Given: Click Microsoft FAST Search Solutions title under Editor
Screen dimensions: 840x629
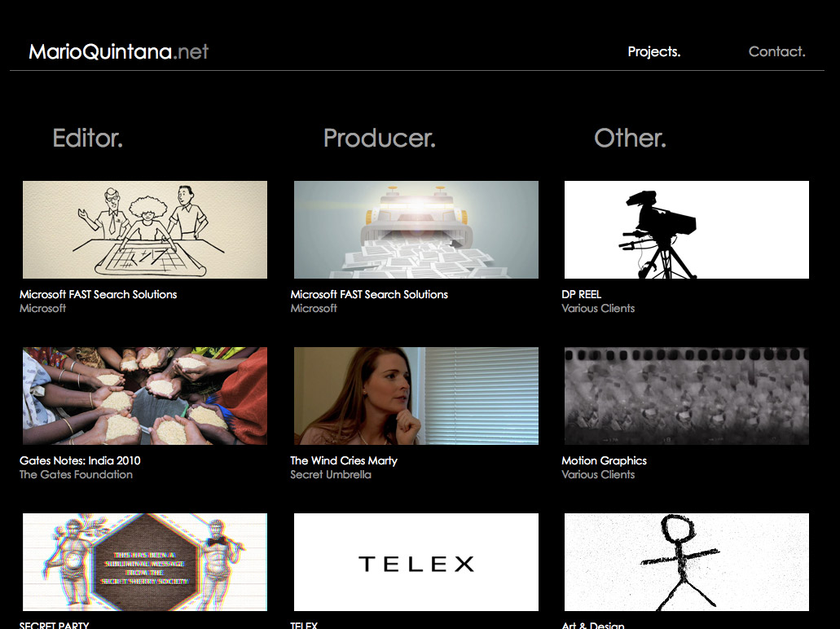Looking at the screenshot, I should coord(98,294).
